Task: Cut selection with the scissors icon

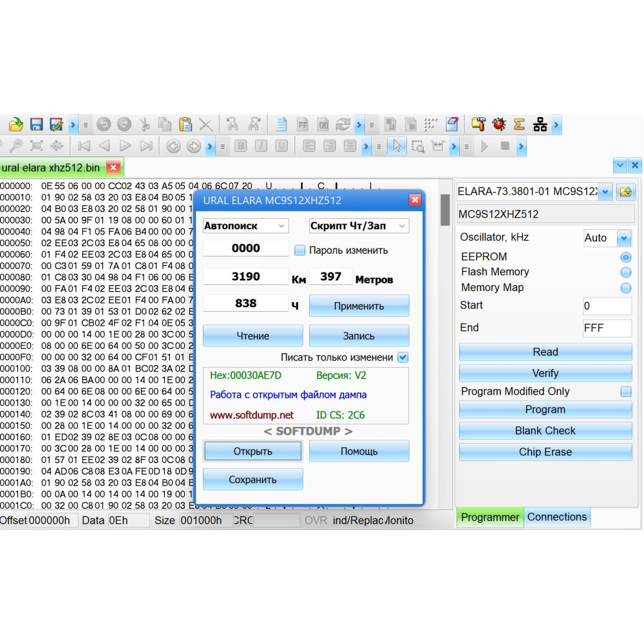Action: click(x=144, y=124)
